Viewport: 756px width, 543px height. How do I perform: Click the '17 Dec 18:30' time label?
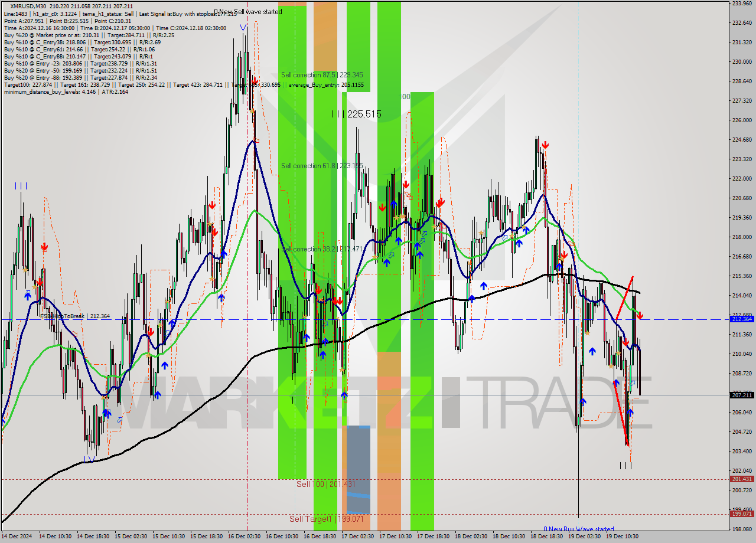pos(434,537)
